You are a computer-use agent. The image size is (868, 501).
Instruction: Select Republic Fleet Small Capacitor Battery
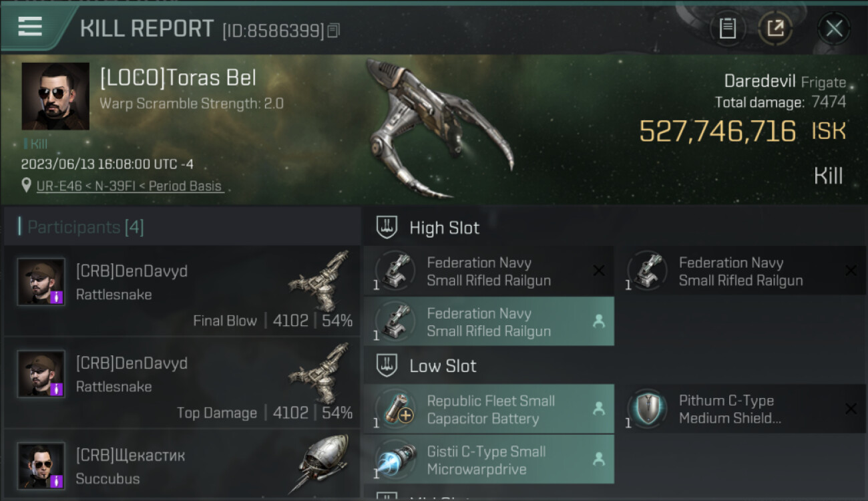[x=489, y=409]
